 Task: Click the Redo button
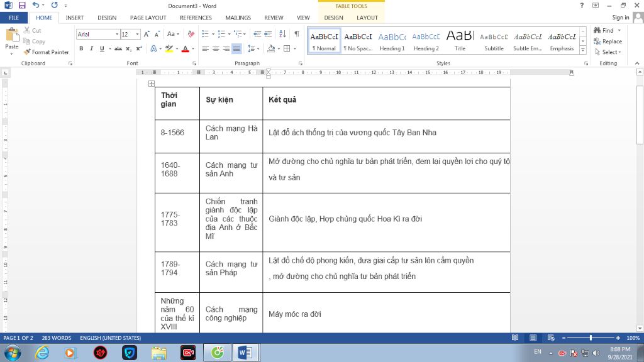pos(54,5)
